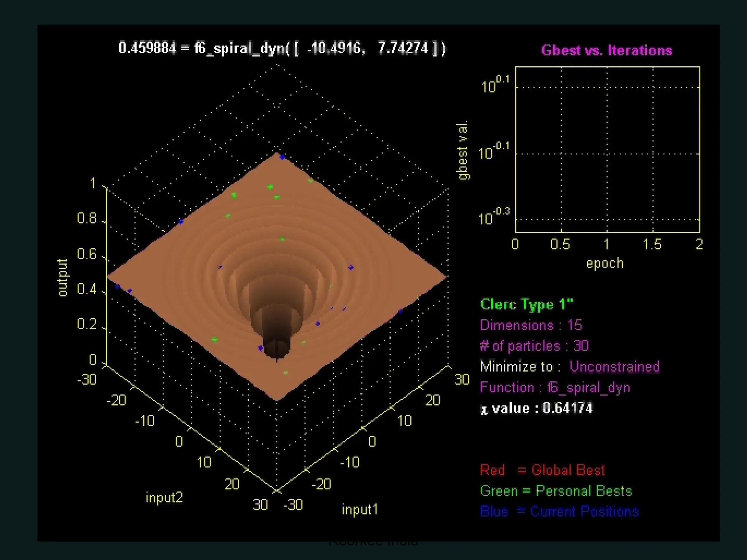
Task: Click the 'Clerc Type 1"' label
Action: 527,304
